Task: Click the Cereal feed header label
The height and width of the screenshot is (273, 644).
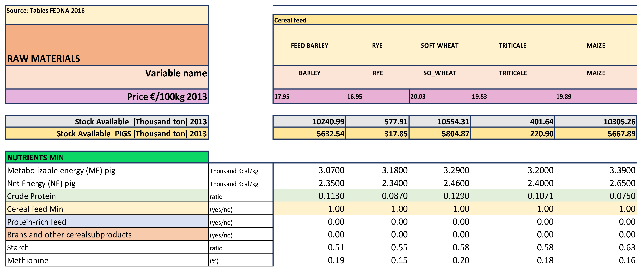Action: [290, 20]
